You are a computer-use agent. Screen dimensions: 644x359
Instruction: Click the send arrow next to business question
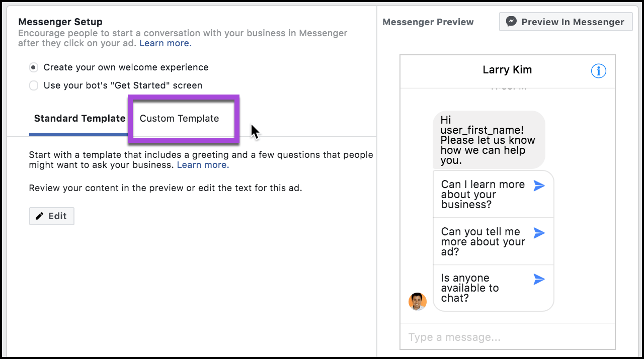pyautogui.click(x=539, y=186)
